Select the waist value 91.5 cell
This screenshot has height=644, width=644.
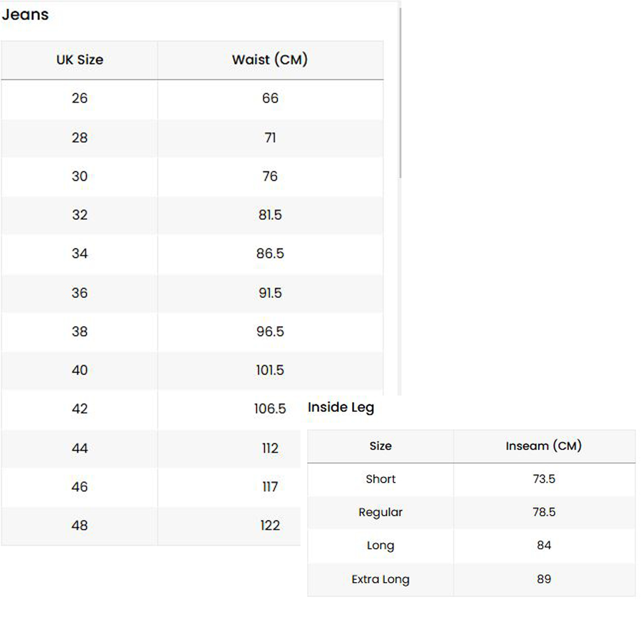coord(270,293)
